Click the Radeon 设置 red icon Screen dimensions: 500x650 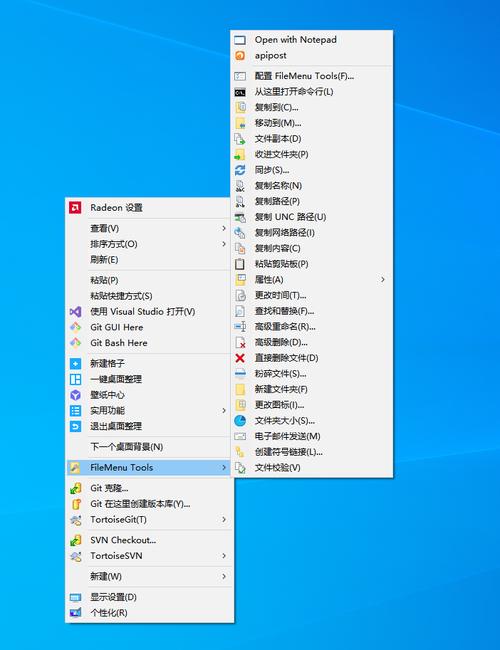(x=75, y=207)
